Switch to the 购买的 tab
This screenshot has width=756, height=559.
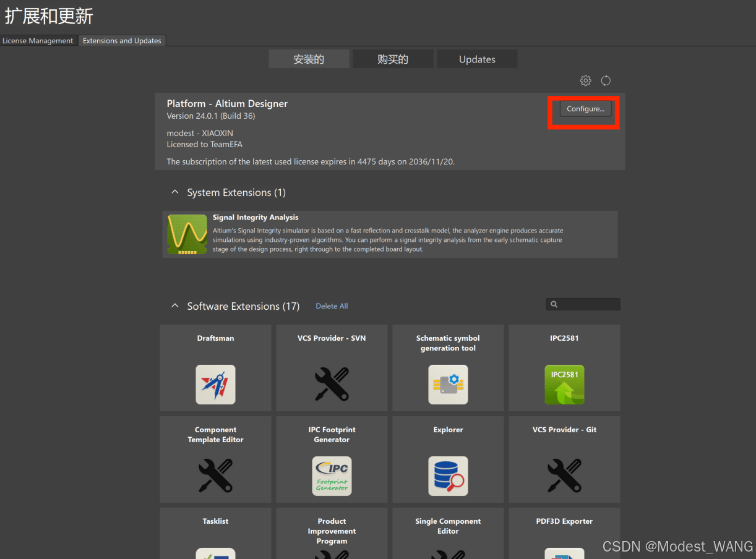pos(393,59)
